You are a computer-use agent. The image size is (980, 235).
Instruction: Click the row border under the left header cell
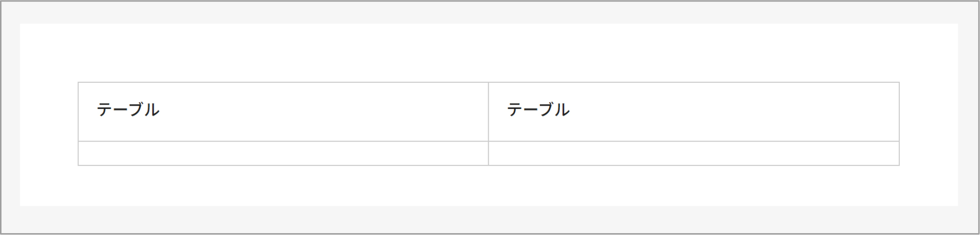click(x=283, y=141)
